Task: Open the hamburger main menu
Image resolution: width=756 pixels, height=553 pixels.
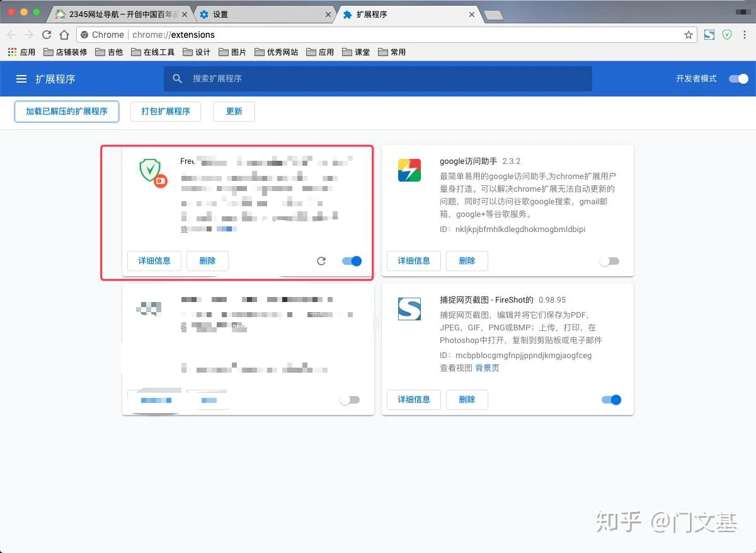Action: (x=21, y=79)
